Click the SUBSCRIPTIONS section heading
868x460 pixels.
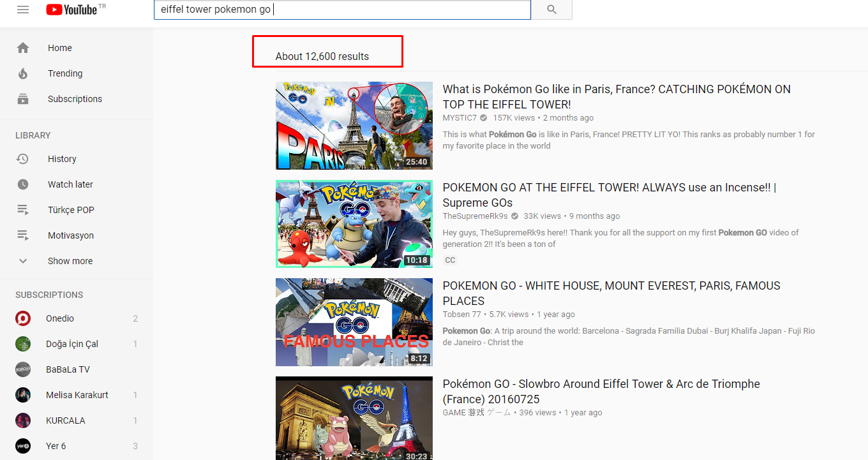click(x=49, y=295)
